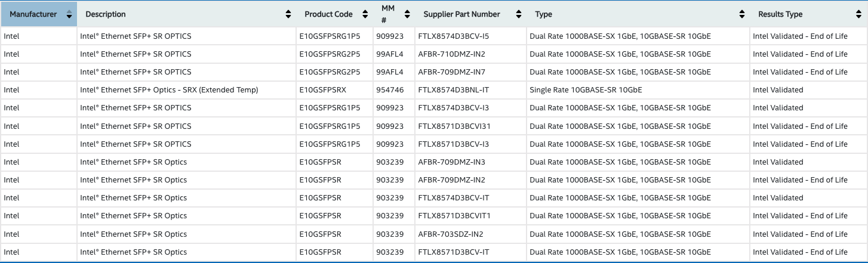Click Results Type in AFBR-709DMZ-IN3 row

click(778, 162)
